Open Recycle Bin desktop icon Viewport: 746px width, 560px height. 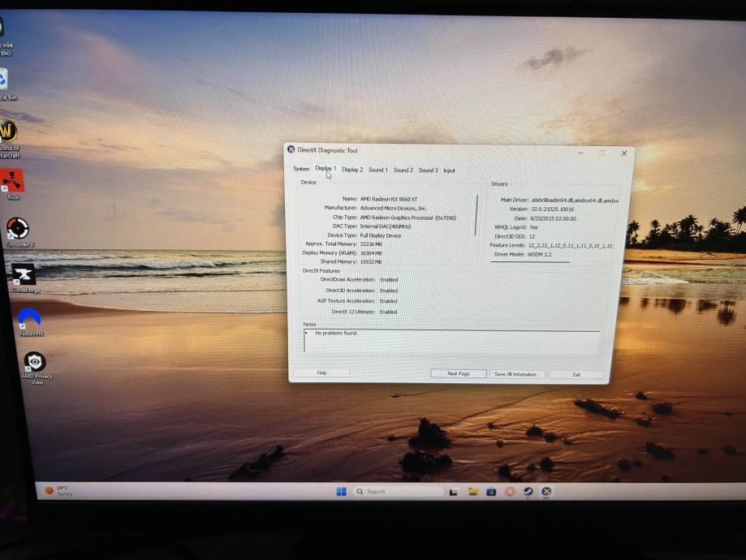click(6, 84)
